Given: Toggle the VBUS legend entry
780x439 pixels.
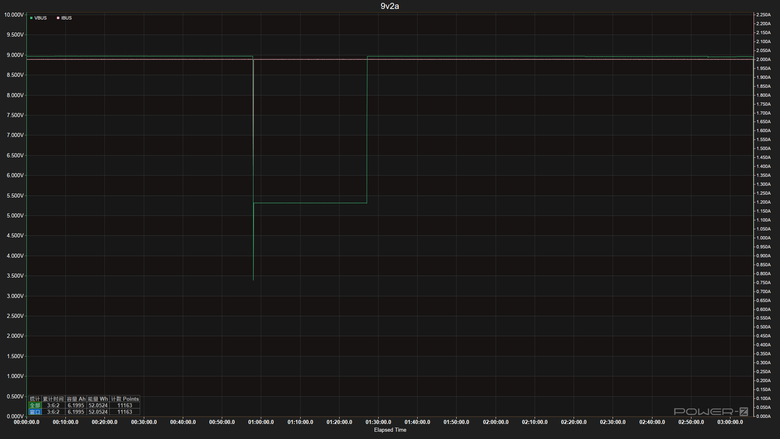Looking at the screenshot, I should [38, 18].
